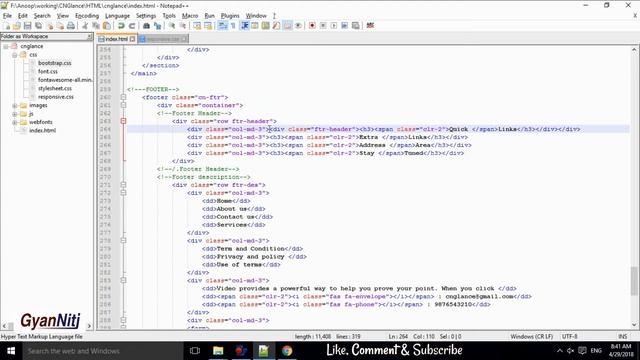Click the taskbar search box

[103, 351]
